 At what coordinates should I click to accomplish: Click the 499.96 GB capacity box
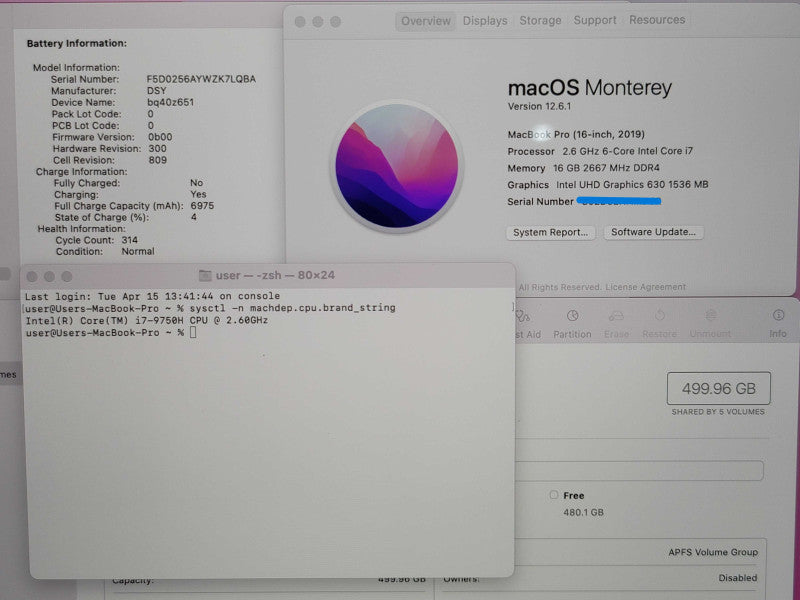(x=718, y=389)
